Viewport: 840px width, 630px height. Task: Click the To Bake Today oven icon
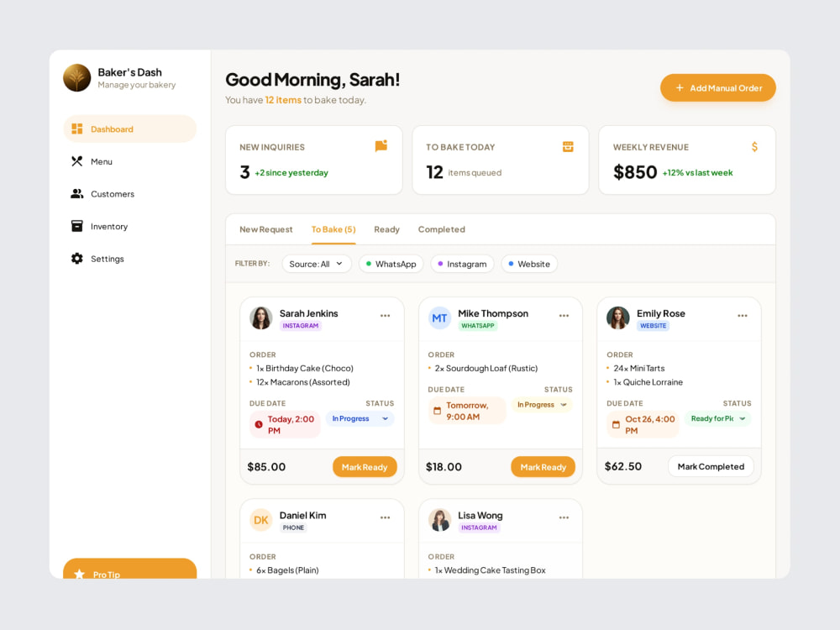[568, 146]
